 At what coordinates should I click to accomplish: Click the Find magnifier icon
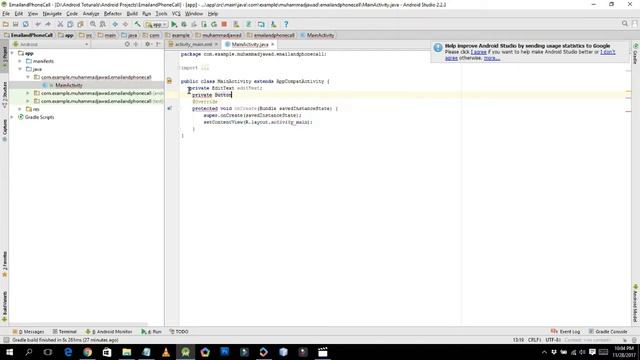click(93, 24)
